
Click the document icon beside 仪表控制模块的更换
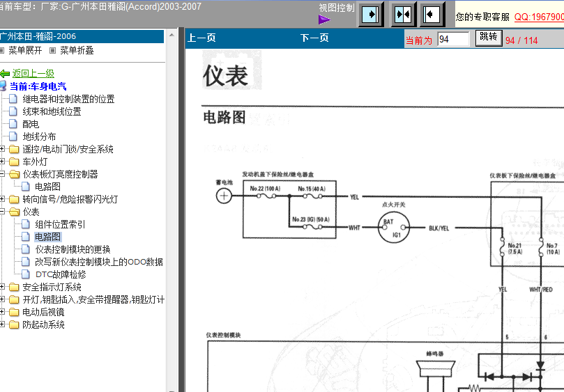click(x=26, y=249)
